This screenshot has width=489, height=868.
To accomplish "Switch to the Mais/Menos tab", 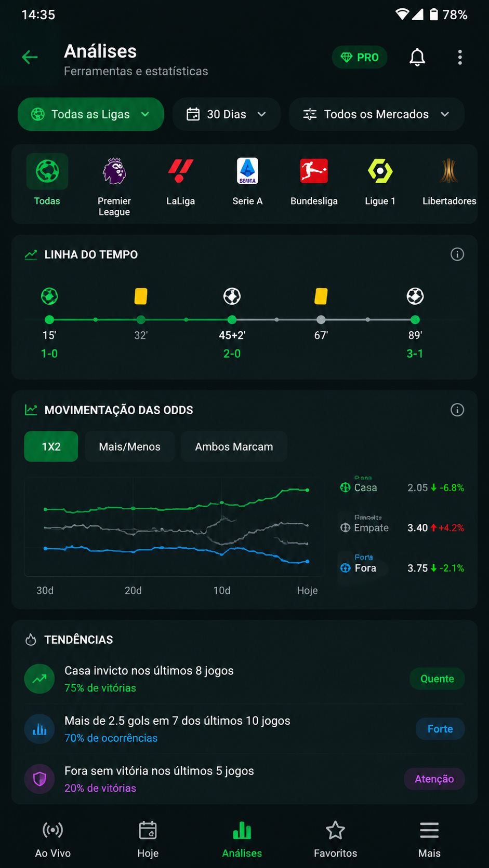I will click(x=129, y=446).
